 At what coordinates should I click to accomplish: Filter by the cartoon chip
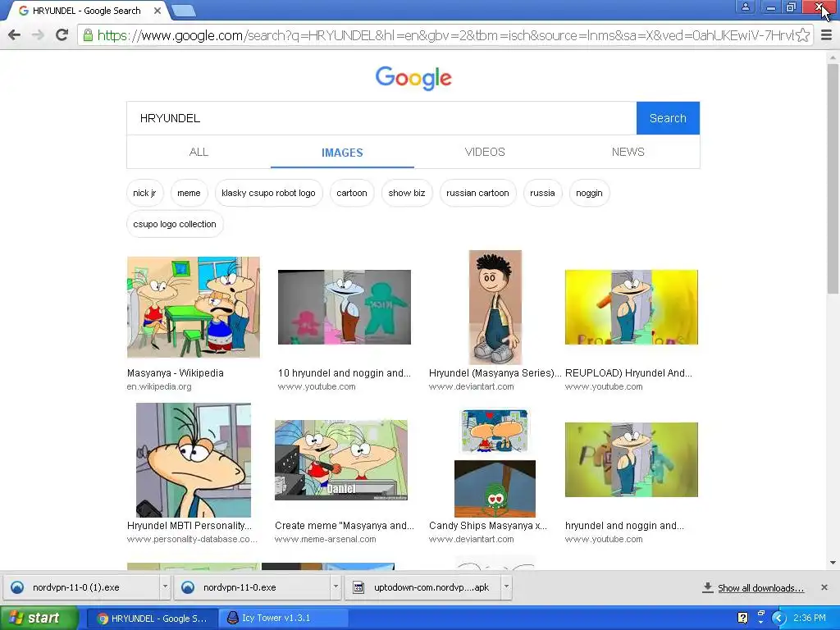click(x=352, y=193)
